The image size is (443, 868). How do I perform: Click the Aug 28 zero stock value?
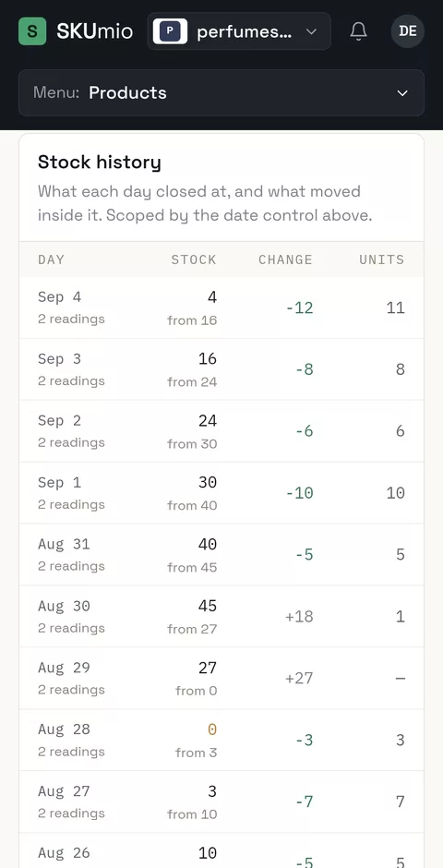pyautogui.click(x=212, y=729)
